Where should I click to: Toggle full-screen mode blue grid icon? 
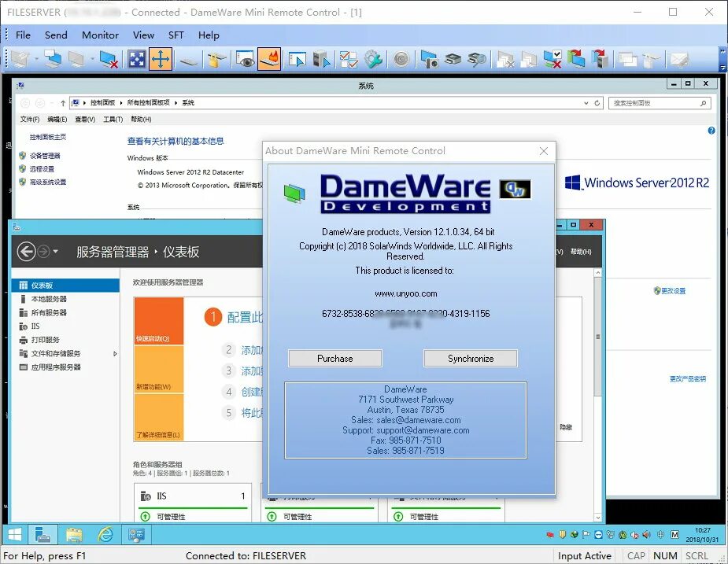tap(135, 59)
